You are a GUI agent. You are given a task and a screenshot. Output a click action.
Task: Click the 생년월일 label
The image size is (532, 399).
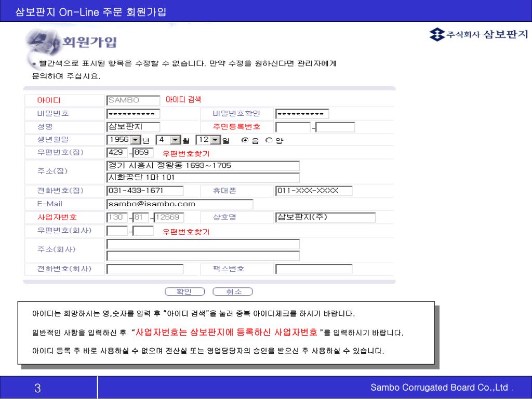click(x=53, y=139)
